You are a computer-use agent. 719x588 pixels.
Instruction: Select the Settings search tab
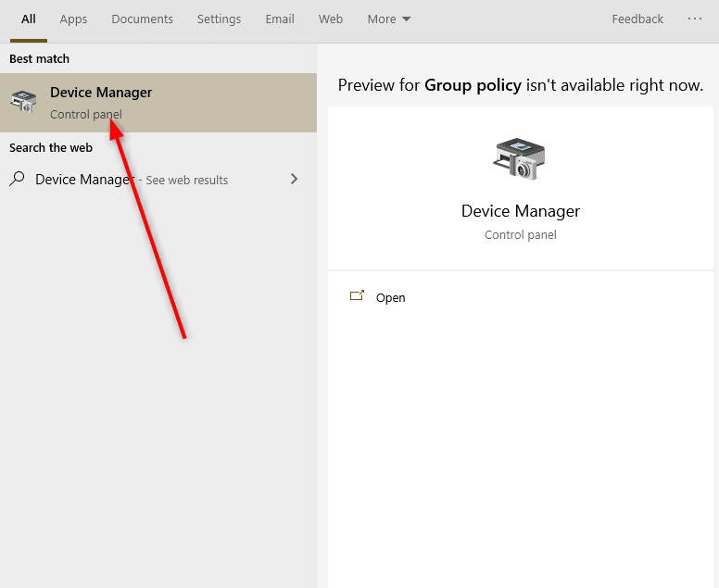pyautogui.click(x=219, y=19)
